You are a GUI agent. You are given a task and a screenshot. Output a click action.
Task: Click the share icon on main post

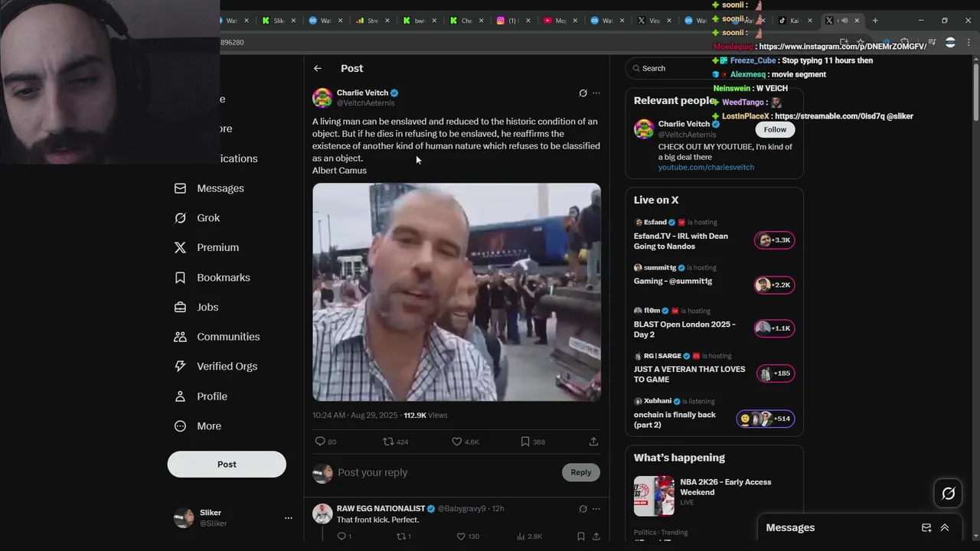pyautogui.click(x=593, y=442)
